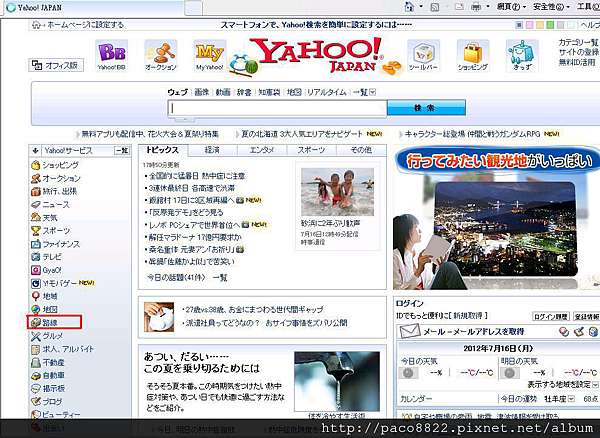Open the きっず robot icon
600x438 pixels.
(522, 55)
